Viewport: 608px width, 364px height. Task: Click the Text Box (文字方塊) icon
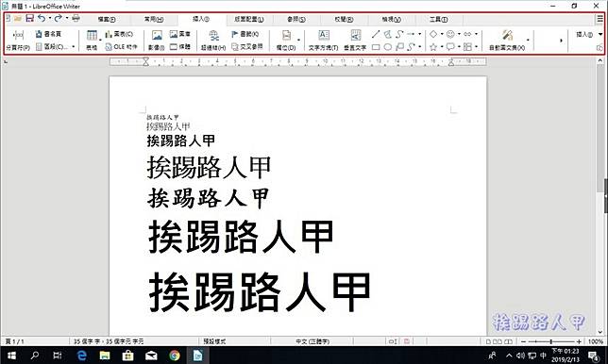324,35
